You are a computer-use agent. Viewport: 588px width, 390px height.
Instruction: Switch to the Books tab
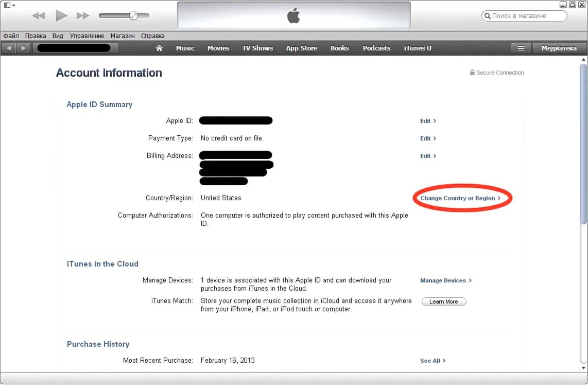pyautogui.click(x=340, y=48)
